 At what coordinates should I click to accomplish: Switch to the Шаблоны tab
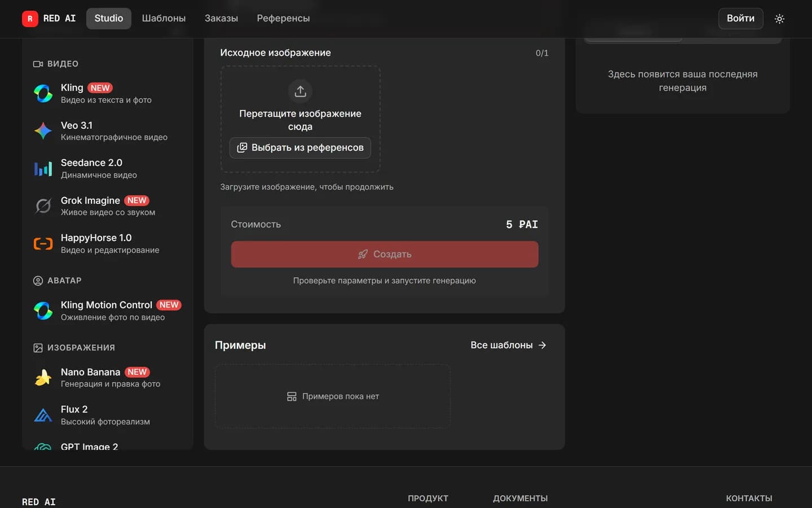[164, 19]
